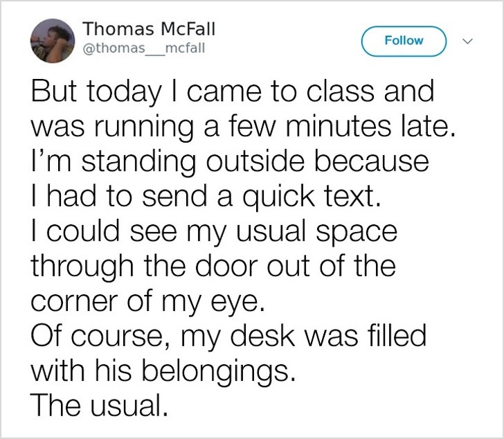Open the tweet options chevron menu
The width and height of the screenshot is (504, 439).
(x=467, y=40)
